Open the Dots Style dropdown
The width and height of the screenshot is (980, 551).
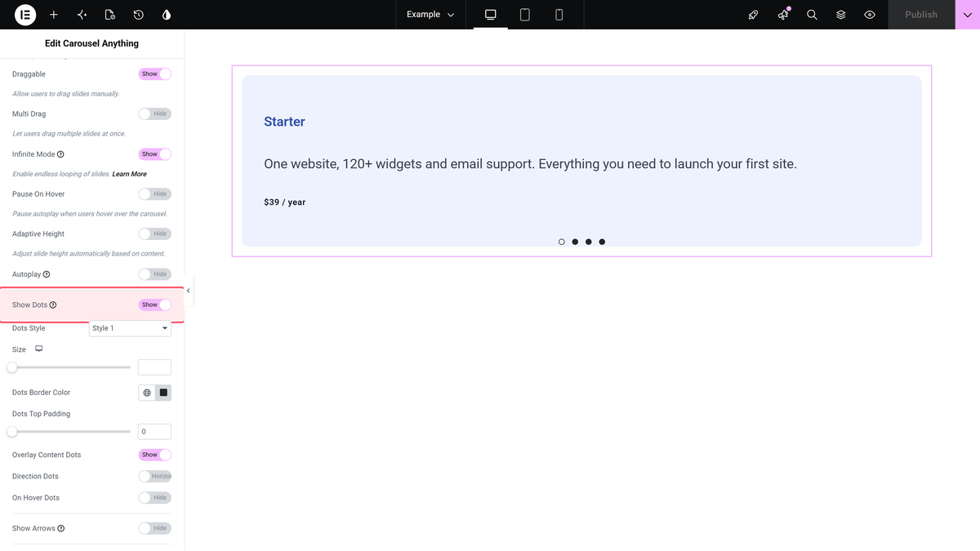point(130,328)
